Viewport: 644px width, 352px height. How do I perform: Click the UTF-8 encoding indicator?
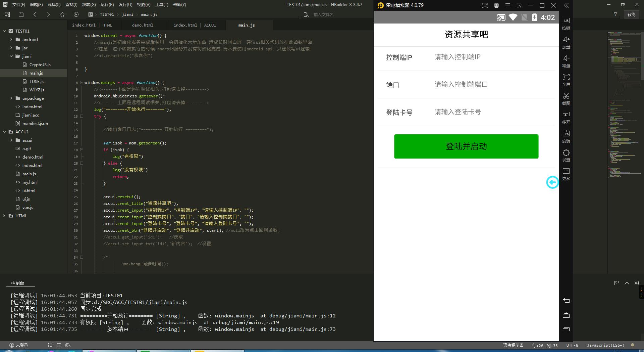[572, 345]
